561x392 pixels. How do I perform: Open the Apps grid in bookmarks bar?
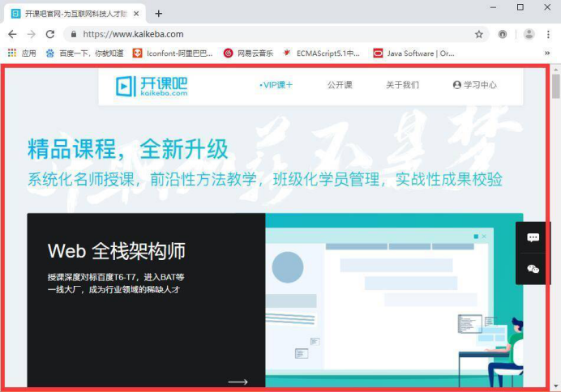pyautogui.click(x=22, y=53)
